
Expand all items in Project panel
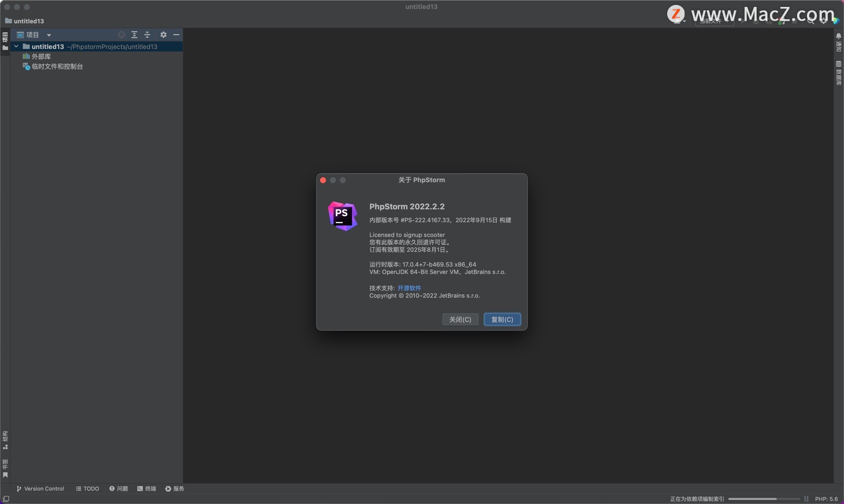click(x=134, y=35)
